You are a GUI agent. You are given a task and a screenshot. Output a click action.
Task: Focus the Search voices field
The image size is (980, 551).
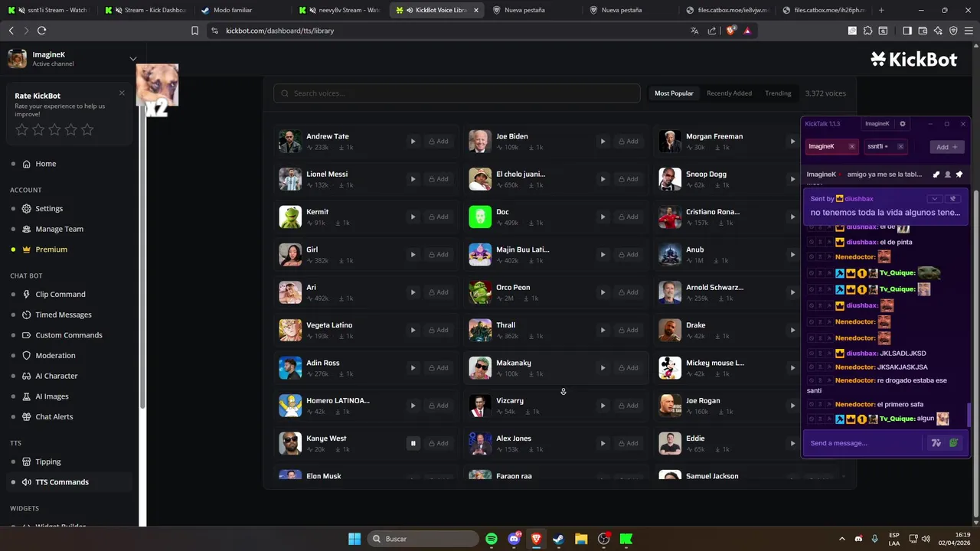tap(457, 93)
